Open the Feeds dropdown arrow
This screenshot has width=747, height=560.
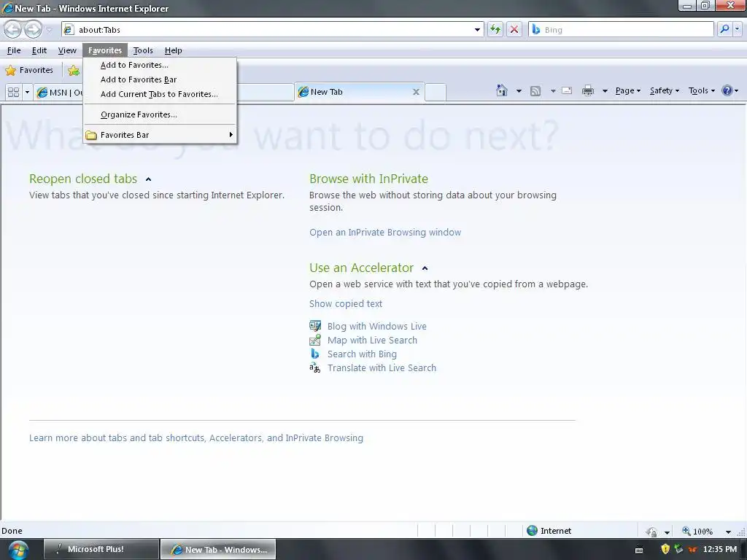(x=553, y=90)
